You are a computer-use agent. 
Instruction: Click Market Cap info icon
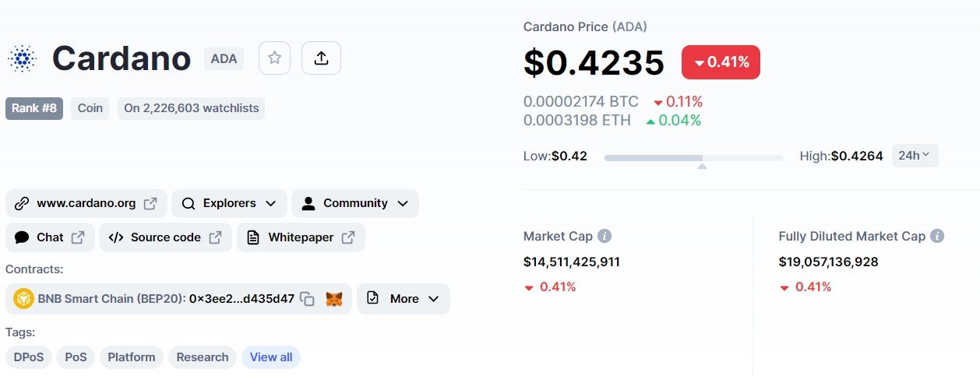tap(605, 236)
